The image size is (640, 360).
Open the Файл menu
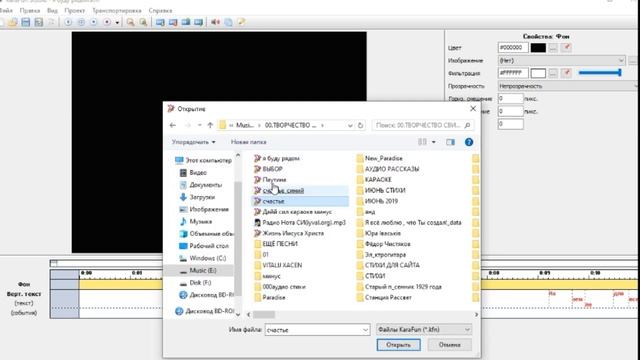click(x=6, y=10)
